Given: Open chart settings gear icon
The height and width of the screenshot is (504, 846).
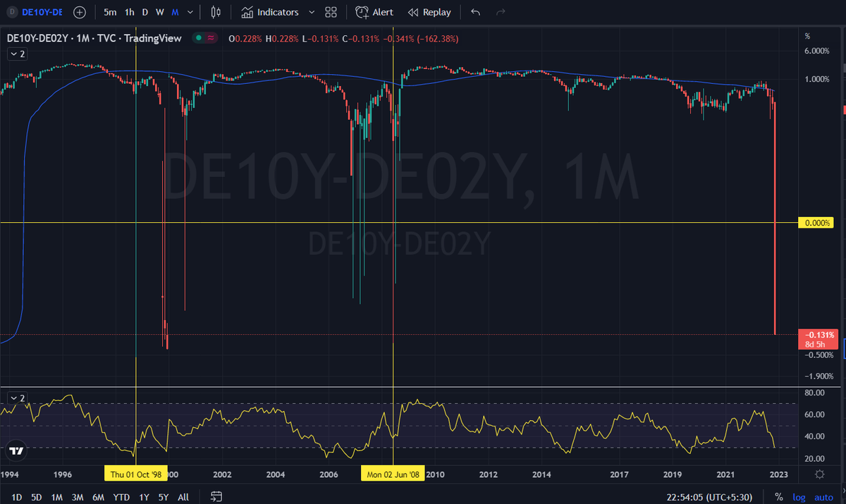Looking at the screenshot, I should (819, 474).
